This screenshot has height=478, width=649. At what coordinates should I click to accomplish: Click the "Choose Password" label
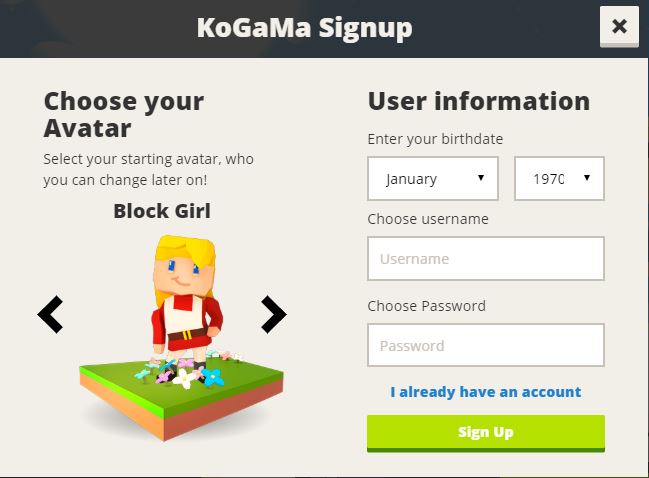[427, 306]
